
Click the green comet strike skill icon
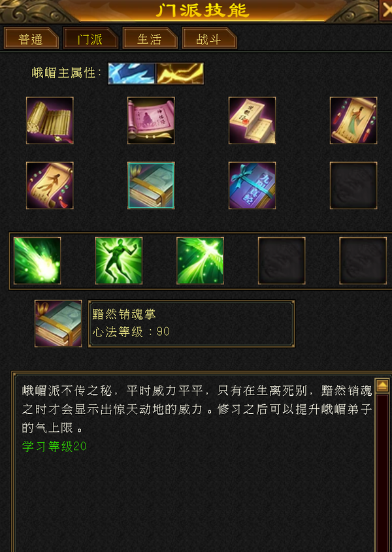tap(37, 261)
